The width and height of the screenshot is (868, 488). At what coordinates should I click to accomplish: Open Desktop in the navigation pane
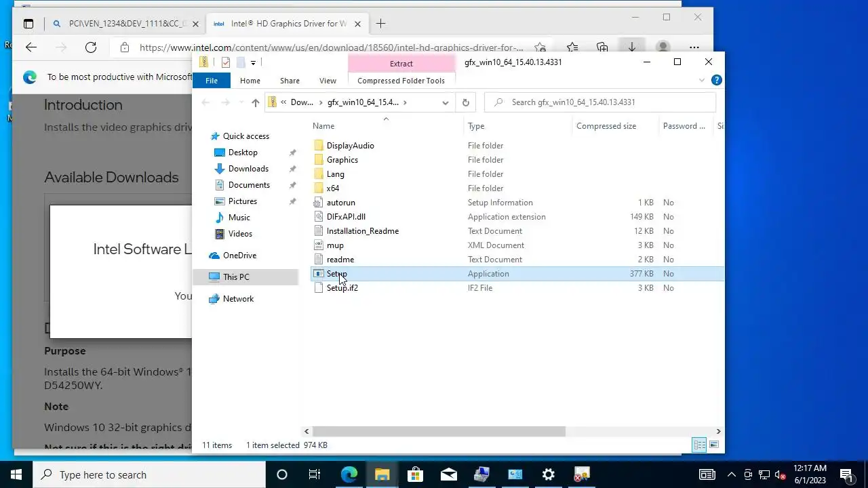243,152
